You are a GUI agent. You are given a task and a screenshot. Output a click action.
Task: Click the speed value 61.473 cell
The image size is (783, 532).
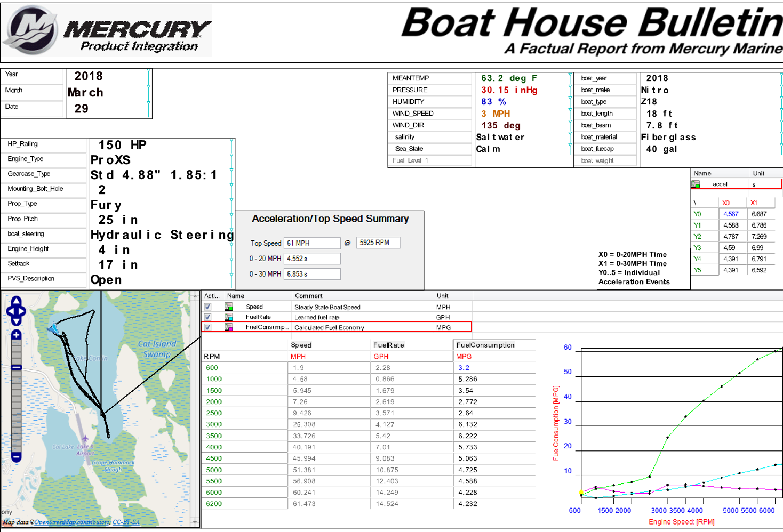304,504
